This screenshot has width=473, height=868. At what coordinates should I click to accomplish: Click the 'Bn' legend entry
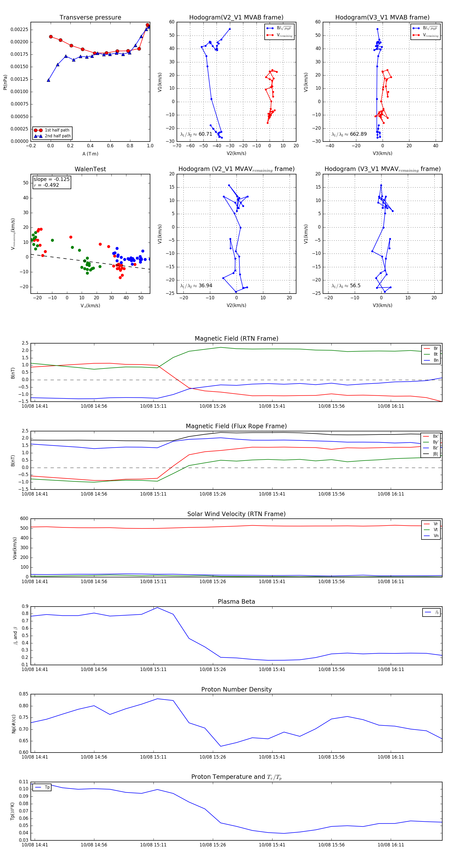[431, 360]
